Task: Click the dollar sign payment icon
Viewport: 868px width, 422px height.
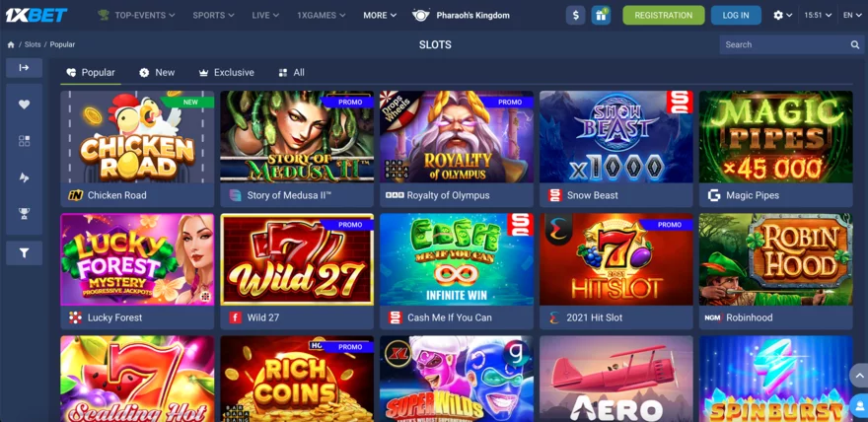Action: tap(576, 15)
